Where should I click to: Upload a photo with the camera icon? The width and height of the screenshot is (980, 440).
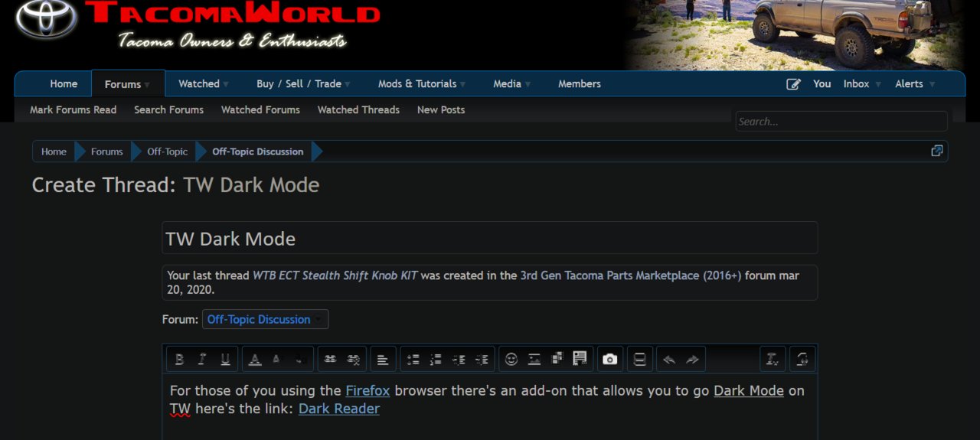609,359
